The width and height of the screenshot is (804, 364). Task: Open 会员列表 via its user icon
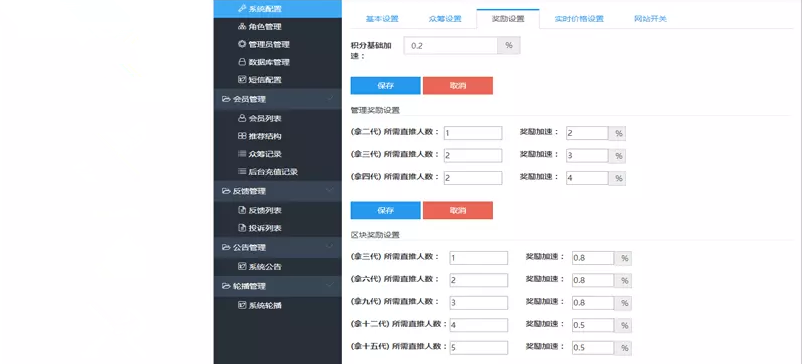[243, 118]
